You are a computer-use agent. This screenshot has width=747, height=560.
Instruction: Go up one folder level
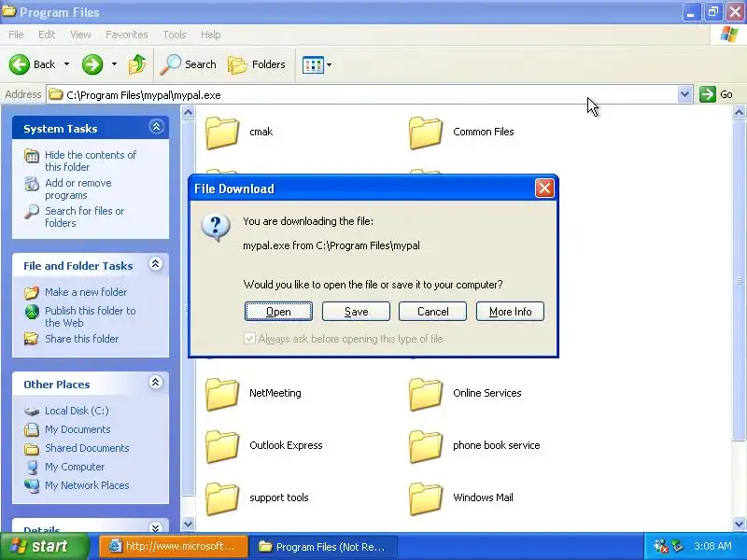coord(137,64)
